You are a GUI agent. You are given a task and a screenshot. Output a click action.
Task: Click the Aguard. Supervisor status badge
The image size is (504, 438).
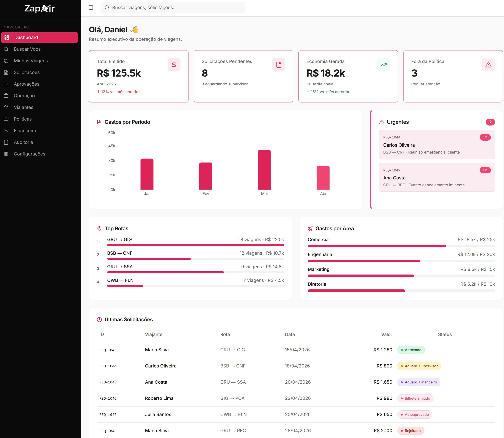pyautogui.click(x=419, y=366)
